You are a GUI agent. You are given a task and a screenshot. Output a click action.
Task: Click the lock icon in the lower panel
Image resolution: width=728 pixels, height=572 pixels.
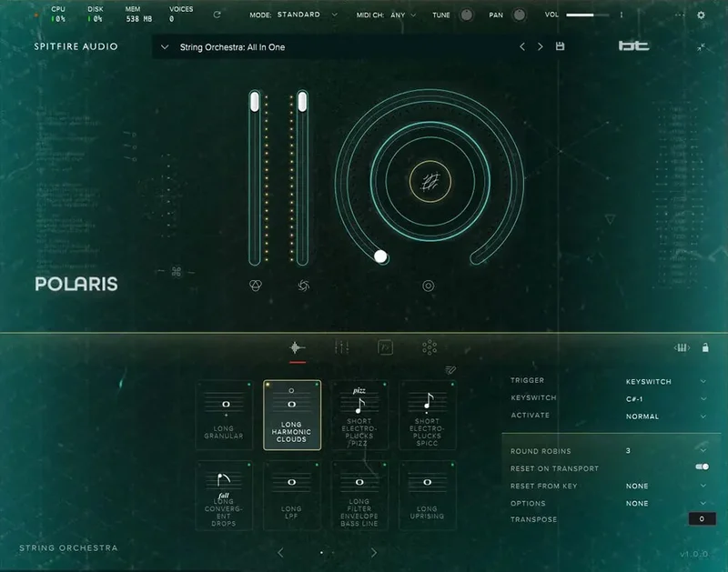point(705,347)
